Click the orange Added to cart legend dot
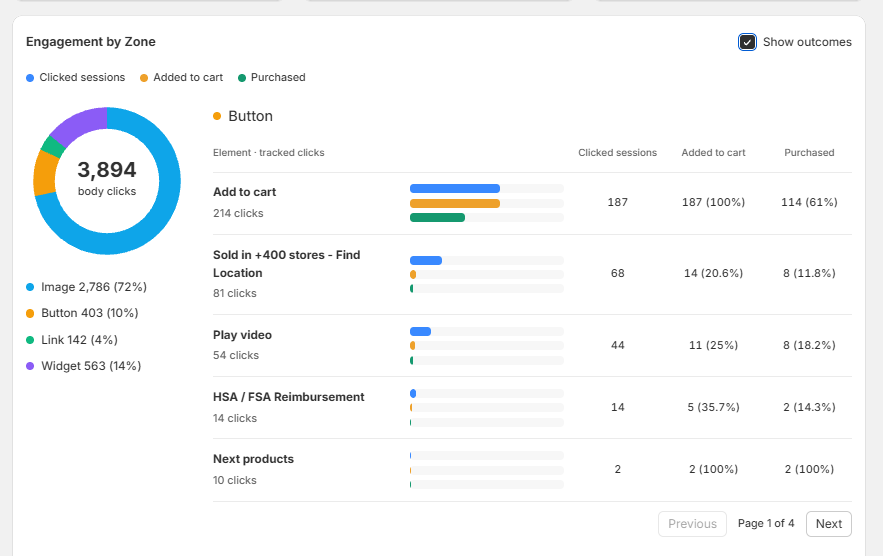 coord(144,78)
